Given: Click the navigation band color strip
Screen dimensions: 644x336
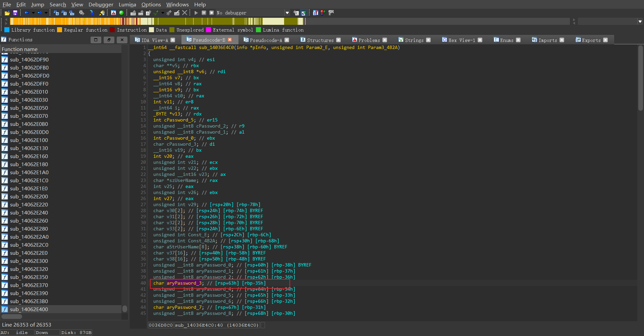Looking at the screenshot, I should point(158,21).
